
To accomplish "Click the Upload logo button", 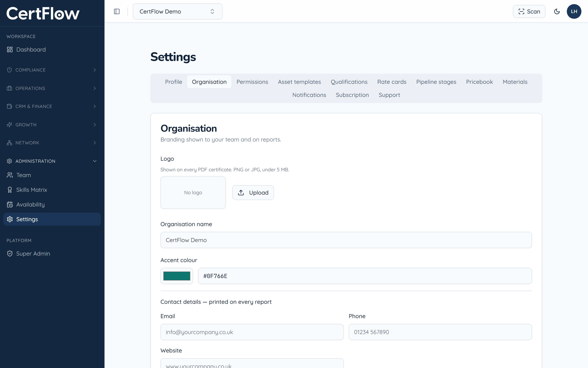I will point(253,193).
